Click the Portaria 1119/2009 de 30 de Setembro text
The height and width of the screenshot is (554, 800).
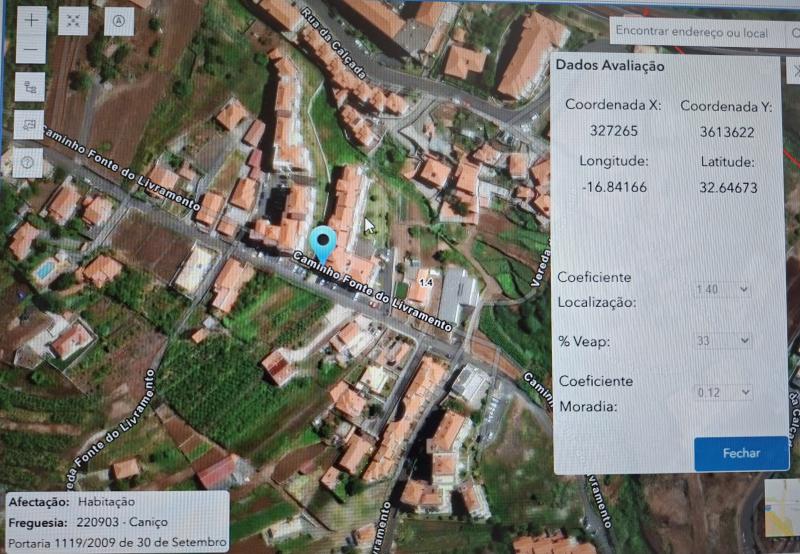click(x=117, y=543)
